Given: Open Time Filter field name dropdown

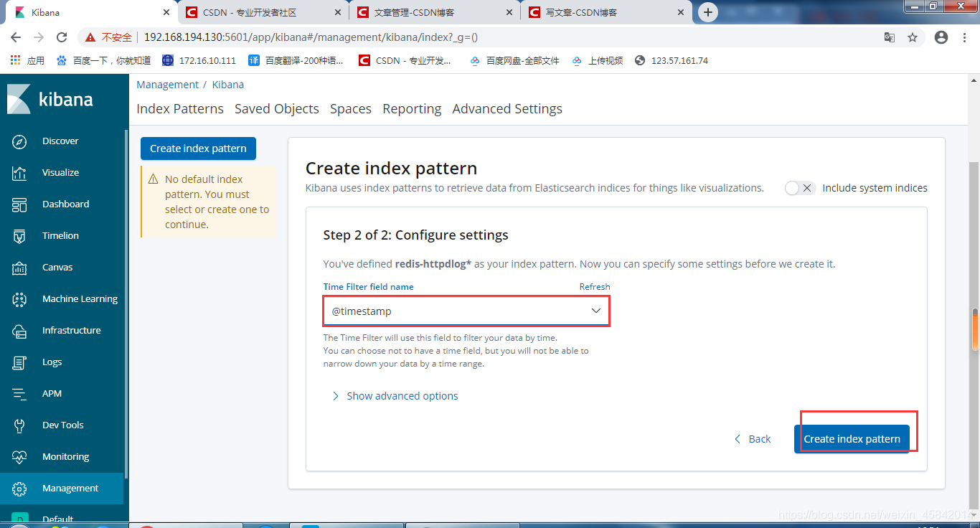Looking at the screenshot, I should click(466, 311).
